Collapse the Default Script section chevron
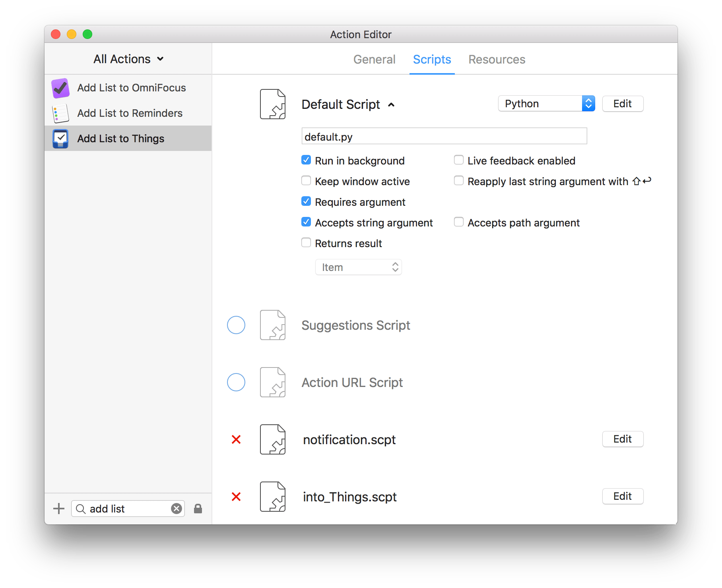This screenshot has width=722, height=588. (x=391, y=104)
